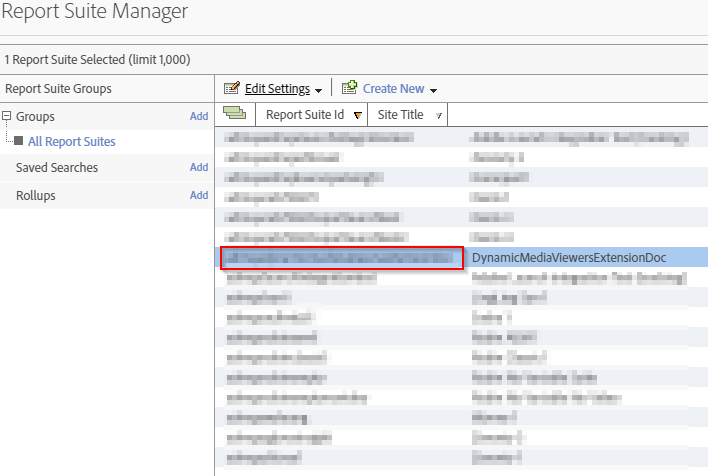Click the Report Suite Groups panel header
Viewport: 708px width, 476px height.
point(58,89)
